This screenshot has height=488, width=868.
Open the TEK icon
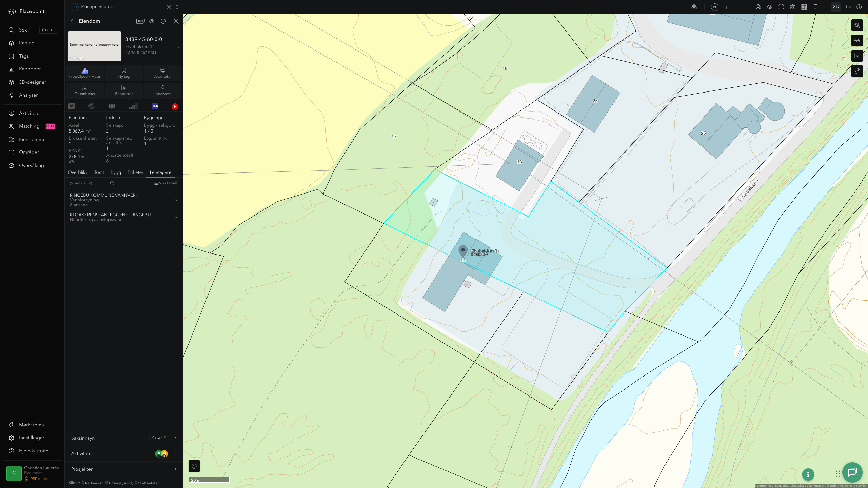(155, 106)
